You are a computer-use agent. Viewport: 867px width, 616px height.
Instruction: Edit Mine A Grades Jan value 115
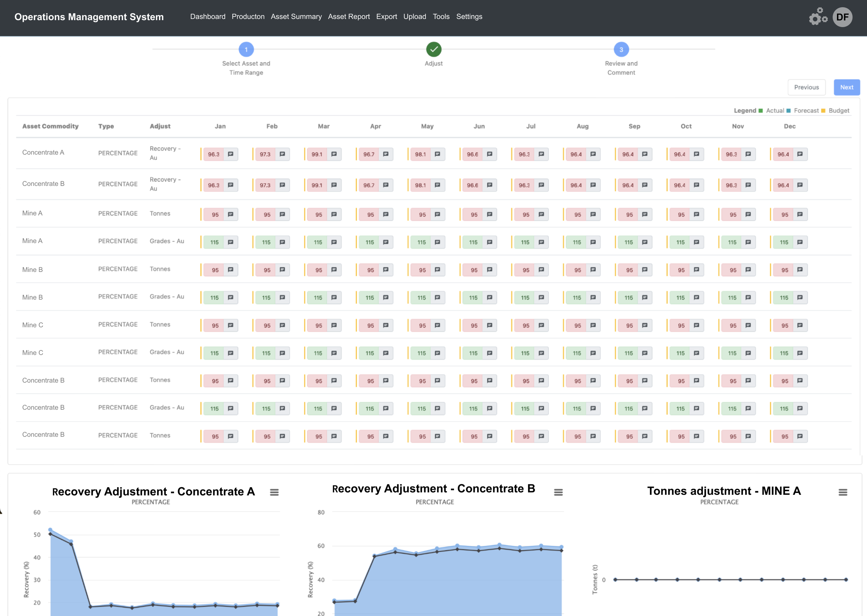(x=214, y=242)
